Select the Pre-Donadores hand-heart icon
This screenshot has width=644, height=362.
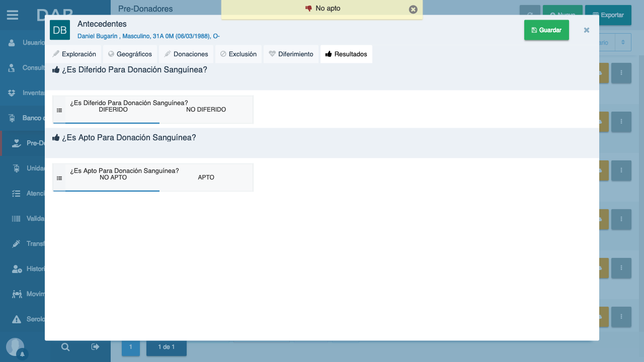(x=16, y=143)
